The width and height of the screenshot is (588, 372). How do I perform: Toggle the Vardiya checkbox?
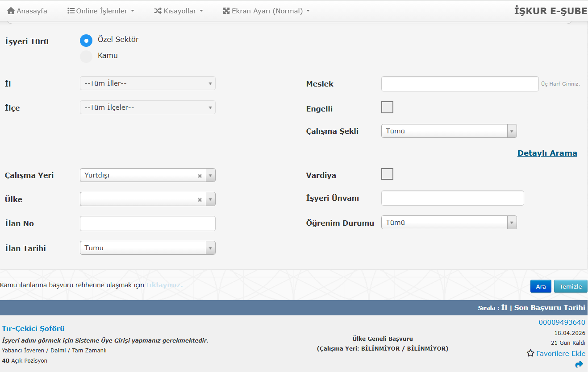tap(387, 174)
